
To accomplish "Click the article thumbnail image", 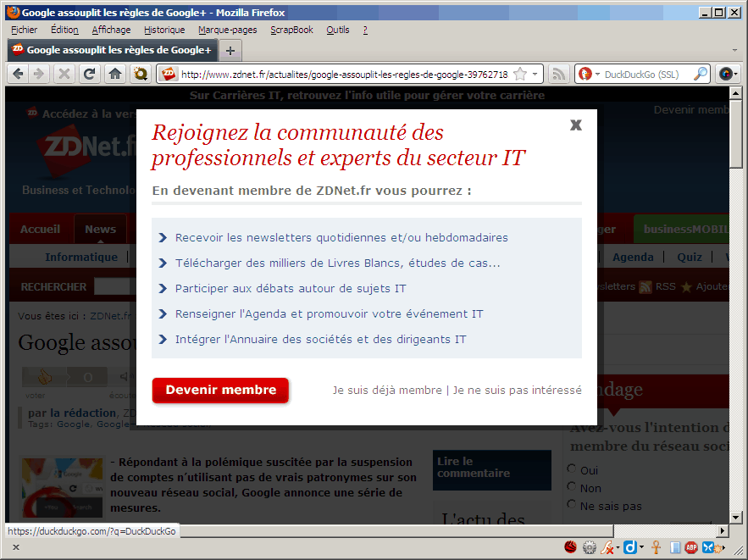I will [x=63, y=487].
